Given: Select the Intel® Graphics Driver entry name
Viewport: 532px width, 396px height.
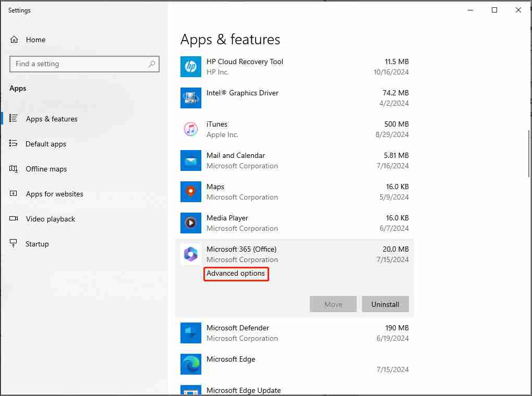Looking at the screenshot, I should click(242, 93).
